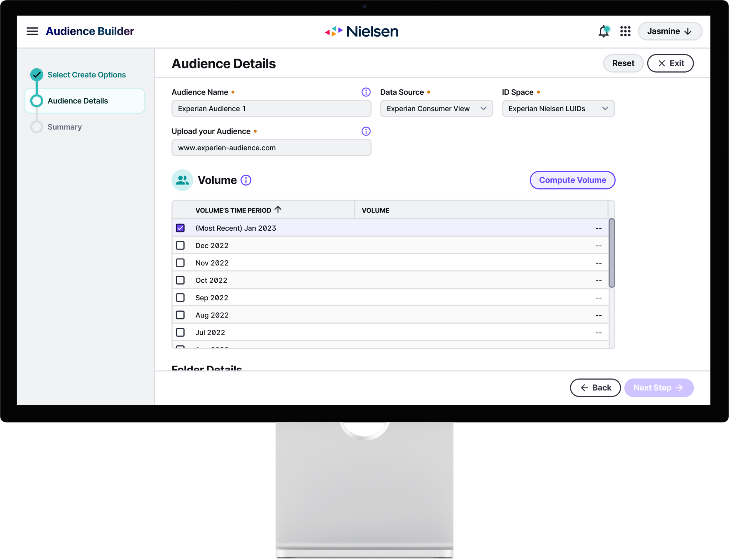Sort by Volume's Time Period arrow

coord(278,210)
